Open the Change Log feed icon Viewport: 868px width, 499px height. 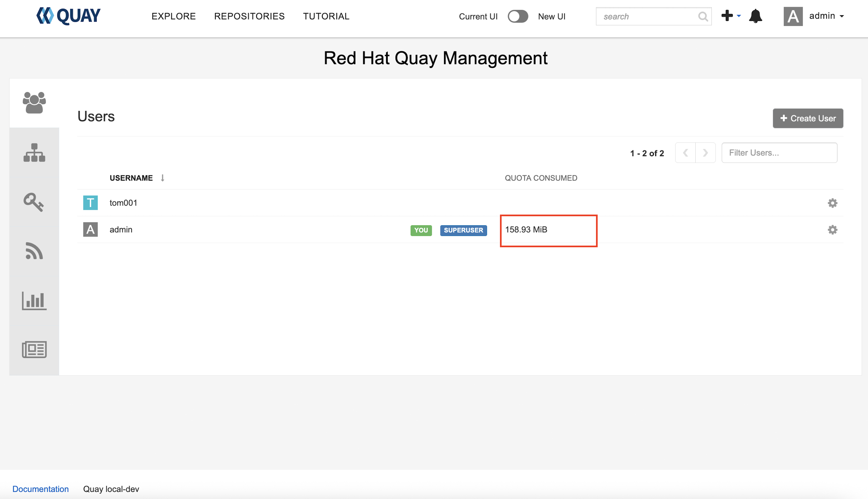(x=34, y=251)
